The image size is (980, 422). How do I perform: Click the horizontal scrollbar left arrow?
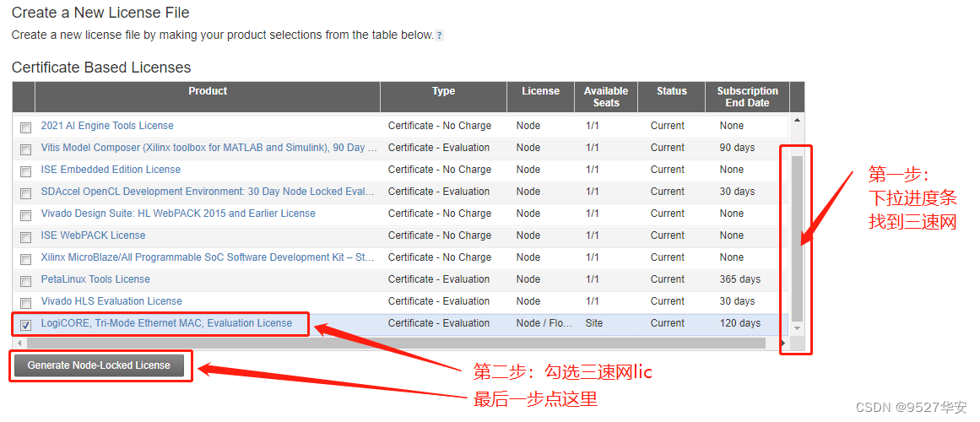pos(19,344)
